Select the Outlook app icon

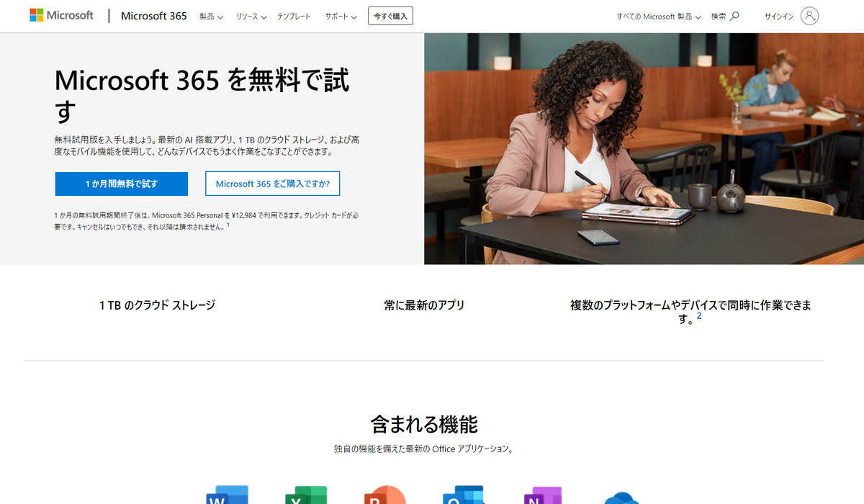point(464,495)
